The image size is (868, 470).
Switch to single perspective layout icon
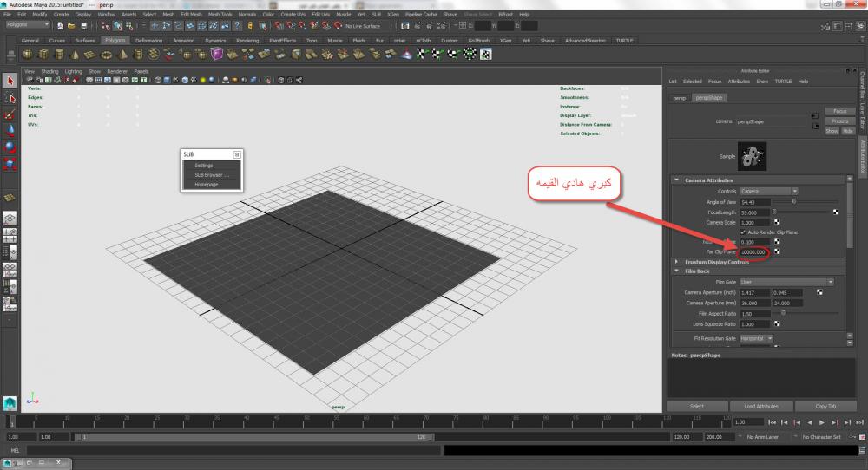pyautogui.click(x=10, y=219)
